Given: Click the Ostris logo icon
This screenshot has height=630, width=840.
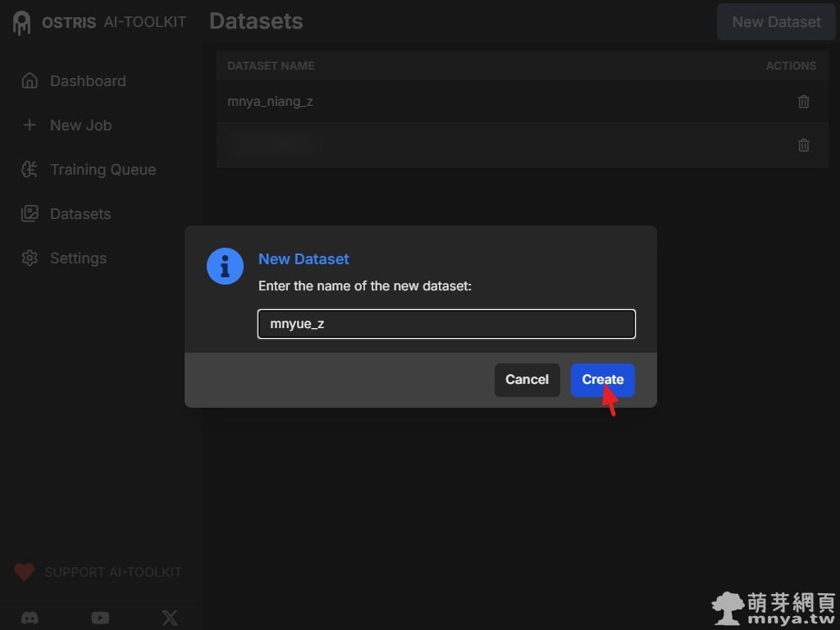Looking at the screenshot, I should (x=22, y=22).
